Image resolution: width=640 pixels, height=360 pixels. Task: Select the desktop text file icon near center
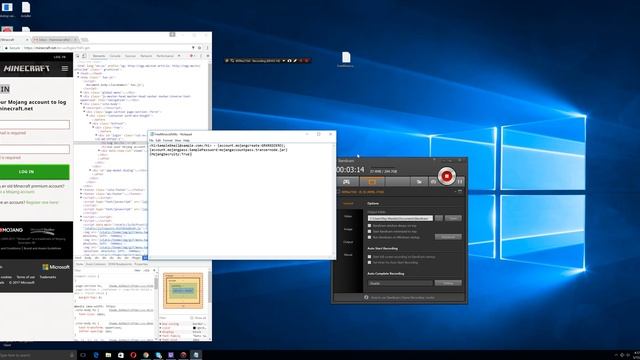(346, 60)
